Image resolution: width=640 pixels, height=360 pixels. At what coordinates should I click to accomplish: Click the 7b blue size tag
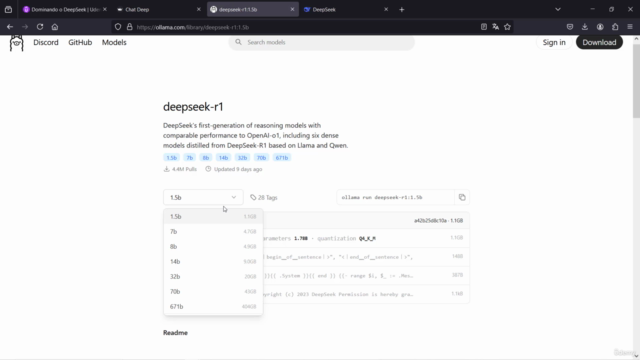click(189, 158)
